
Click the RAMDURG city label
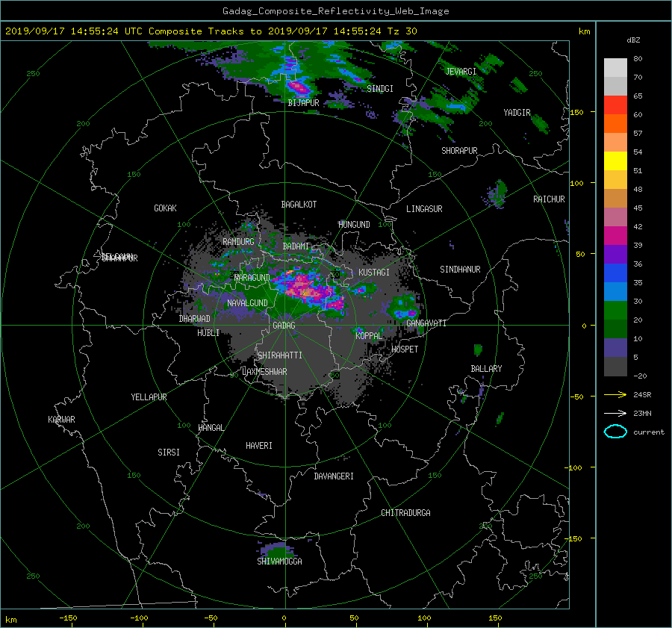238,242
